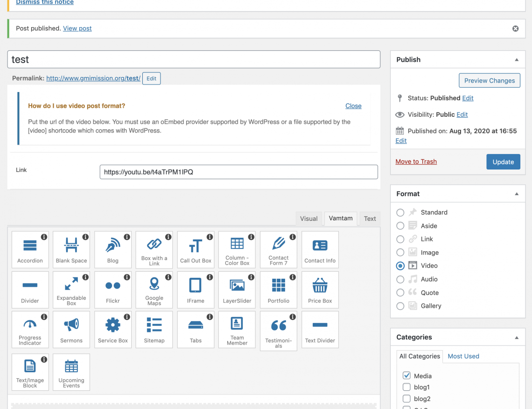Open the View post link
Image resolution: width=532 pixels, height=409 pixels.
pyautogui.click(x=77, y=28)
